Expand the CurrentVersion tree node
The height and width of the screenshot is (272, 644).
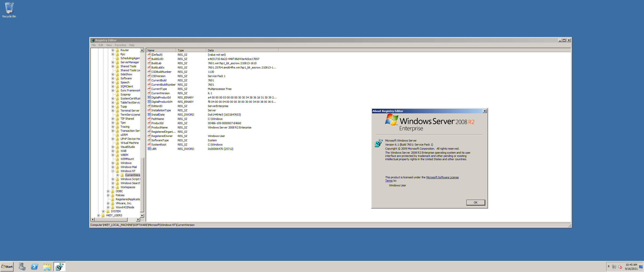(117, 175)
